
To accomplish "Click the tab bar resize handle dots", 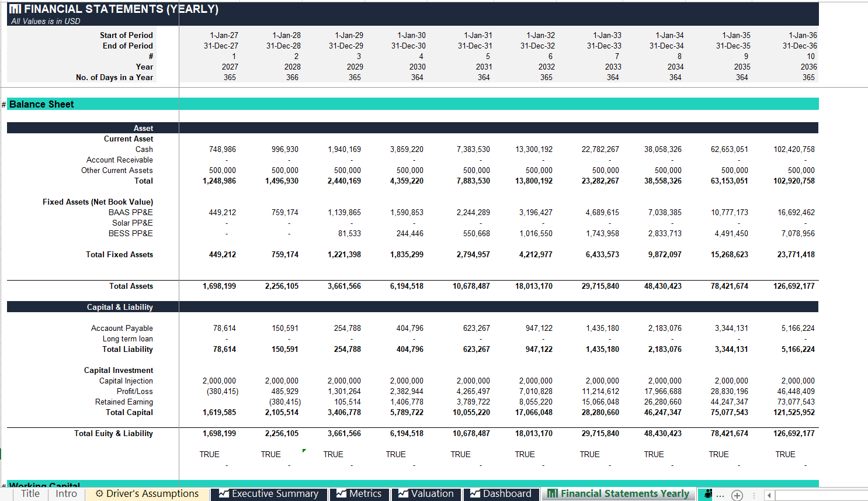I will pyautogui.click(x=754, y=495).
